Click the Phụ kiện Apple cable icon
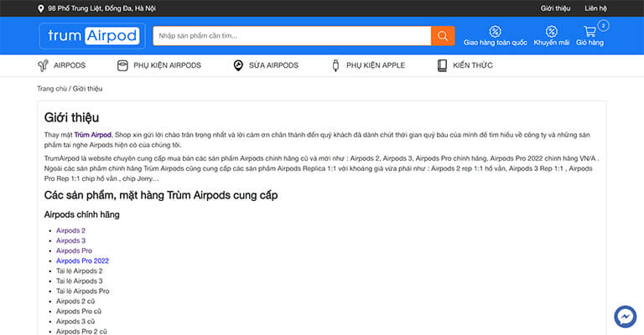644x335 pixels. 335,65
